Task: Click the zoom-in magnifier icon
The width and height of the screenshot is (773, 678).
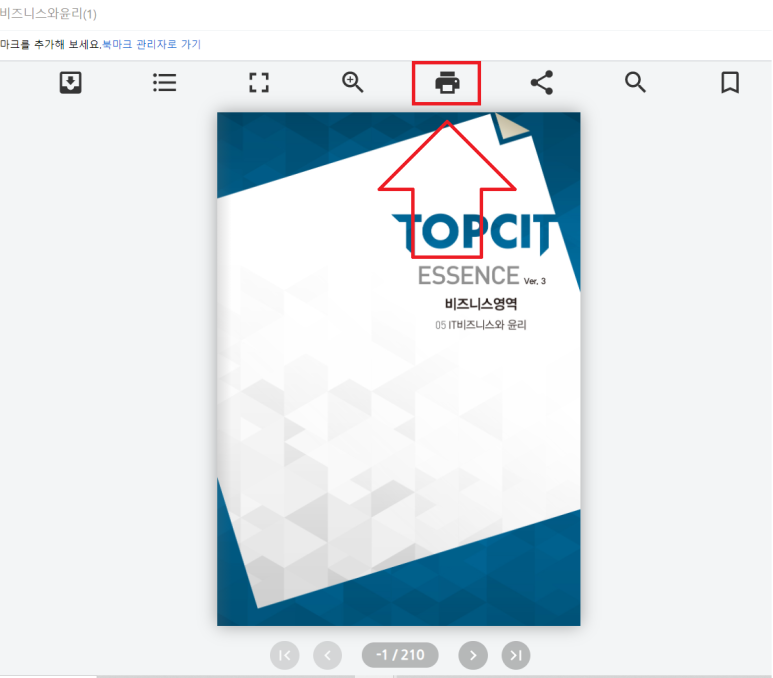Action: coord(353,82)
